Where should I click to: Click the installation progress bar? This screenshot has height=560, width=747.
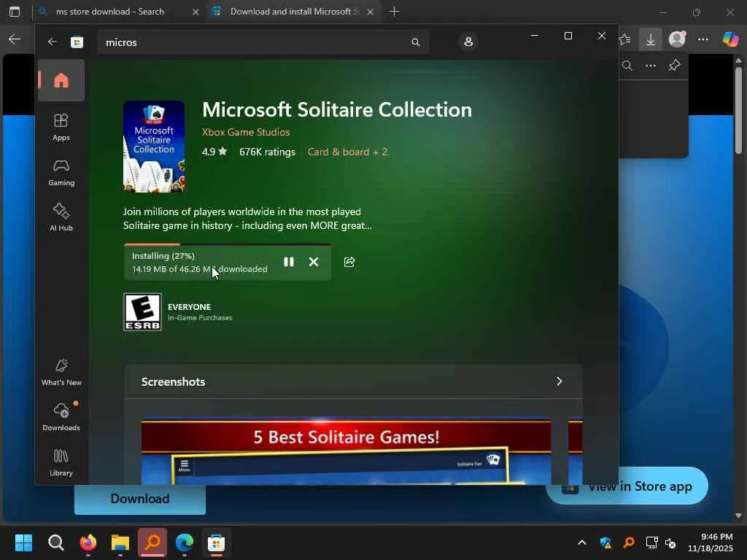(x=228, y=244)
